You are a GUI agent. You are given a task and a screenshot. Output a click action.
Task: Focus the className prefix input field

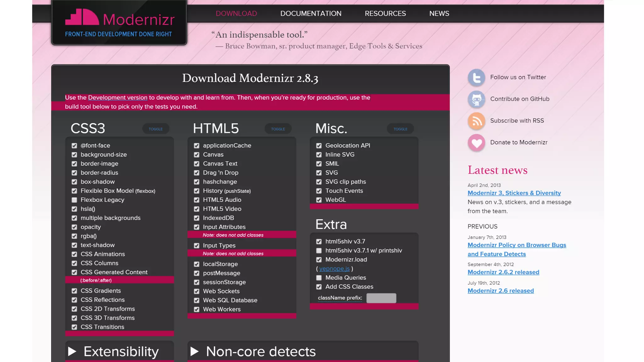tap(381, 298)
